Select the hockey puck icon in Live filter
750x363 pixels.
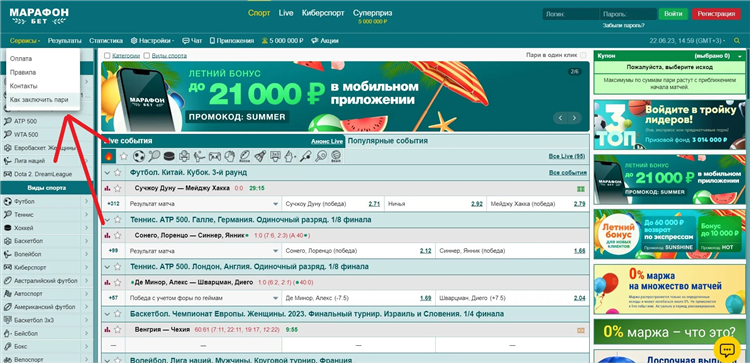pyautogui.click(x=169, y=156)
